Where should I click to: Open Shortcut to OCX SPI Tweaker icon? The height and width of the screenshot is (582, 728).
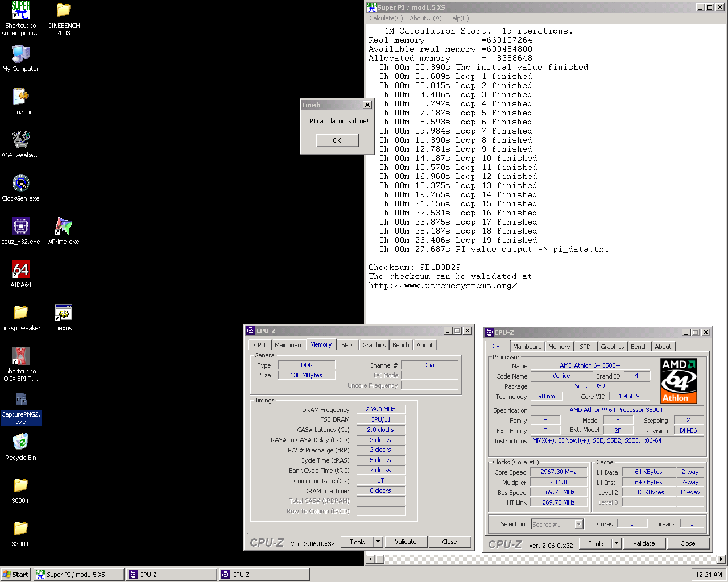tap(21, 356)
